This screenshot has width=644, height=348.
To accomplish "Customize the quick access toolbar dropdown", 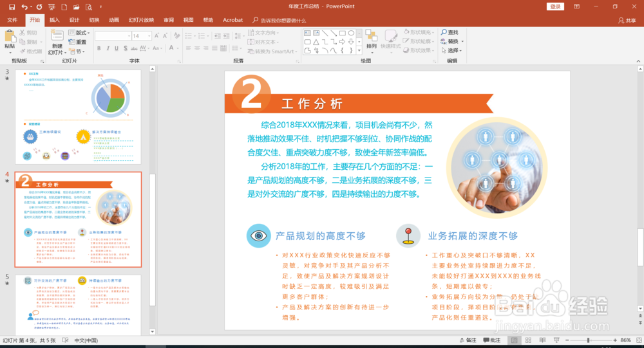I will pos(100,6).
